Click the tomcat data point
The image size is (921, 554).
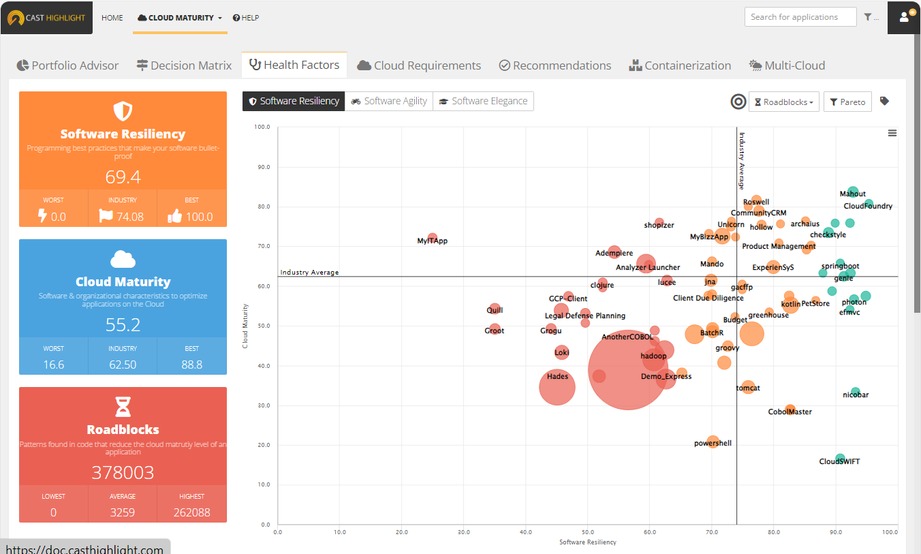coord(748,387)
